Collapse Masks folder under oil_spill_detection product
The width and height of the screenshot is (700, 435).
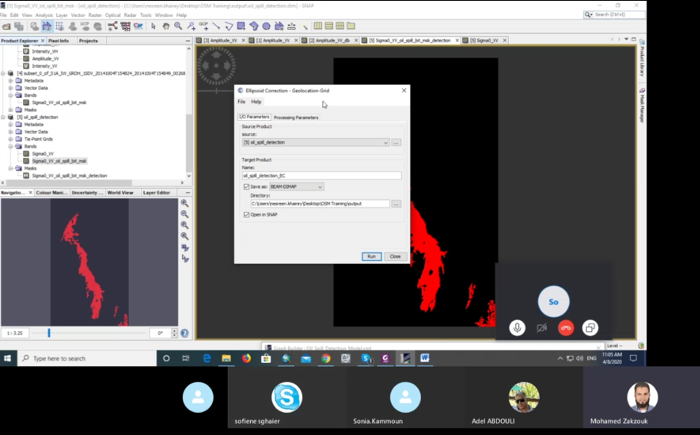point(11,168)
